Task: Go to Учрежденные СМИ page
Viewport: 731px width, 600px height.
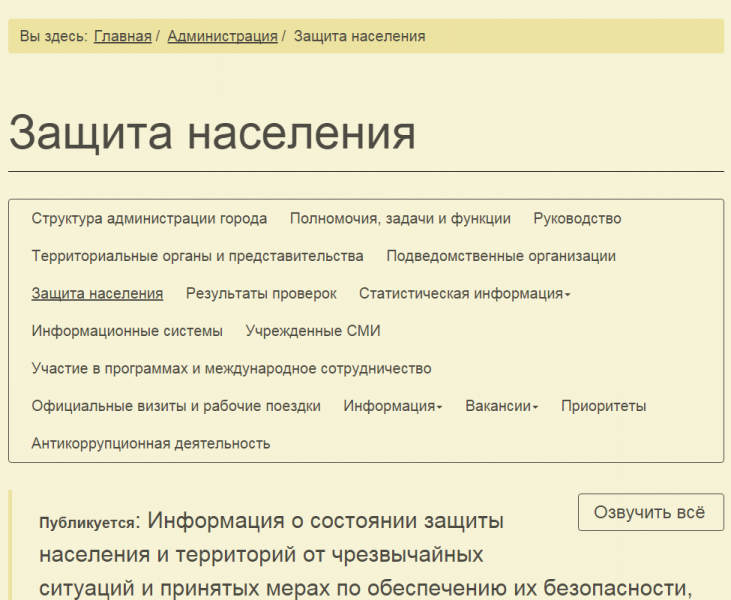Action: pos(313,331)
